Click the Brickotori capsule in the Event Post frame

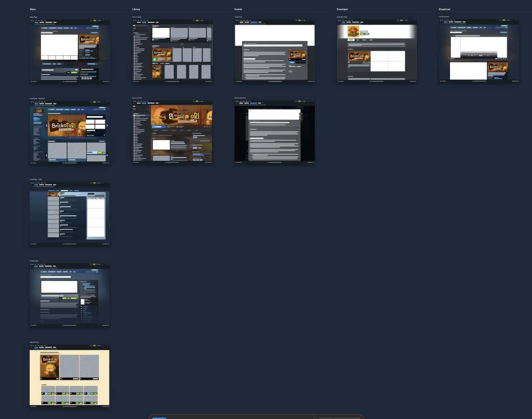point(297,55)
